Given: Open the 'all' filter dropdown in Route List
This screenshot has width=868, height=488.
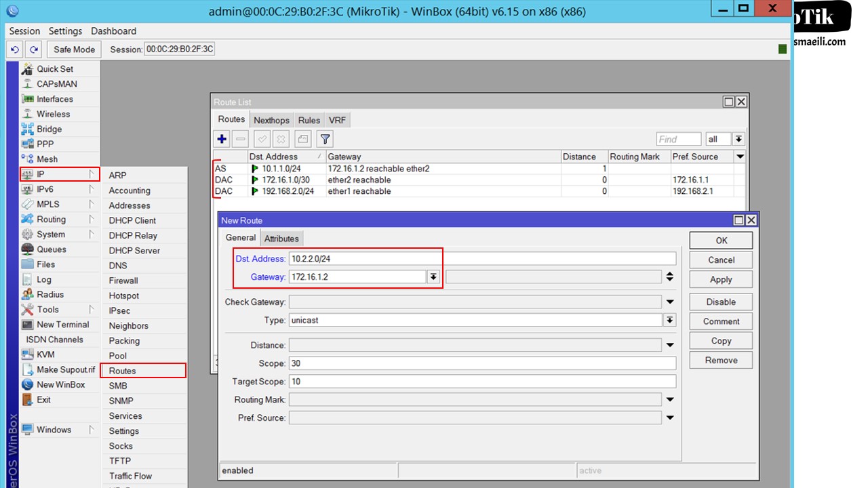Looking at the screenshot, I should click(738, 139).
